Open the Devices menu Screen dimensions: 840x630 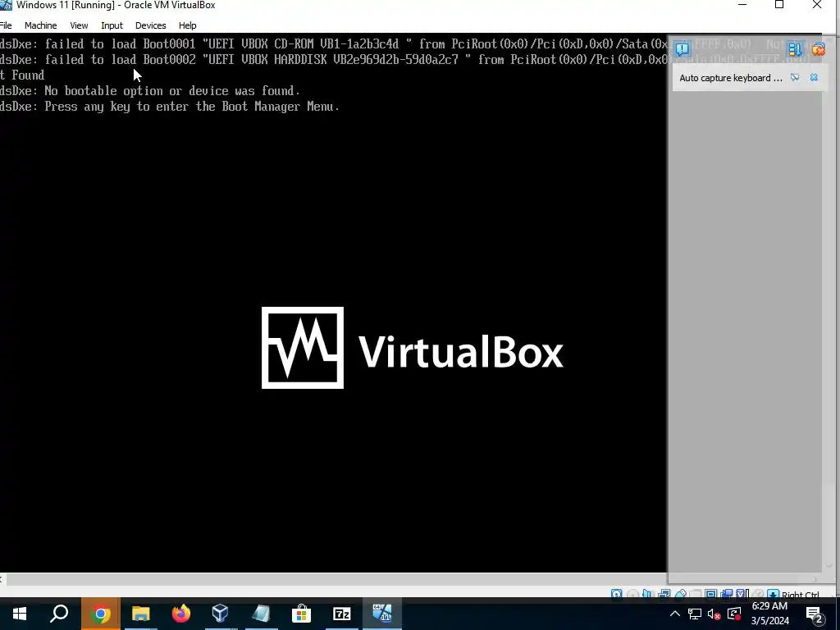pos(151,25)
